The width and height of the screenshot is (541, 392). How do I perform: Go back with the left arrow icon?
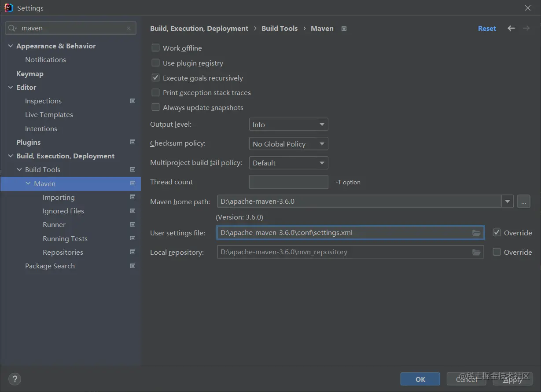pos(511,28)
